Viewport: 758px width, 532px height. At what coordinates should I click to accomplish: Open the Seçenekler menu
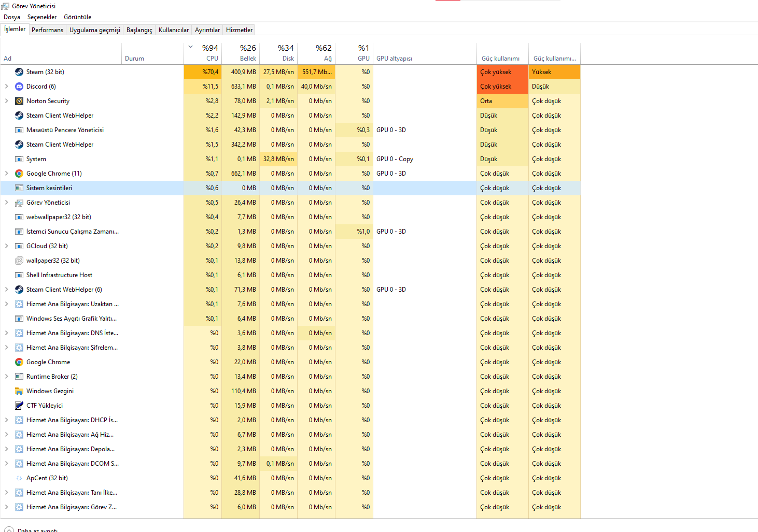coord(42,17)
